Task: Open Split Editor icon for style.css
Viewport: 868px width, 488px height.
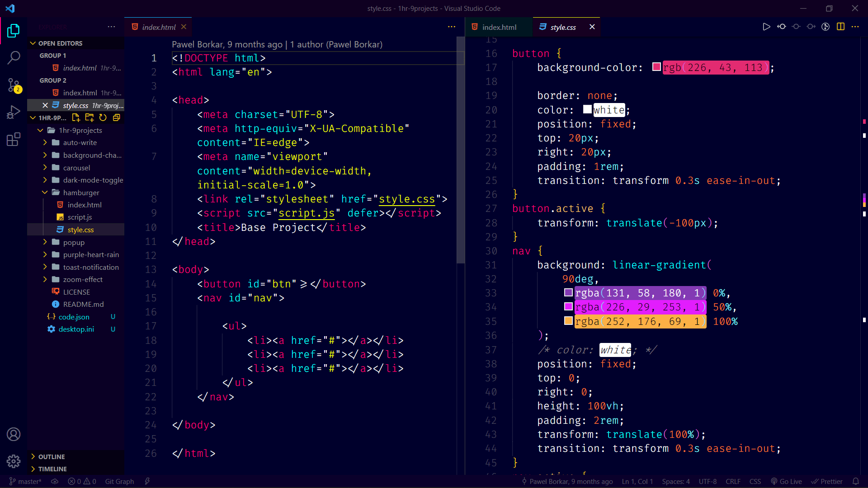Action: tap(841, 27)
